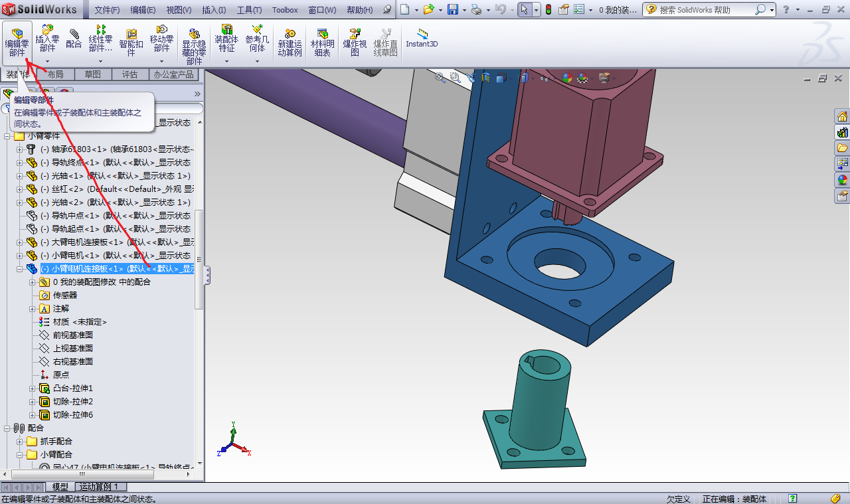Open Appearances color ball tab in task pane

tap(842, 180)
